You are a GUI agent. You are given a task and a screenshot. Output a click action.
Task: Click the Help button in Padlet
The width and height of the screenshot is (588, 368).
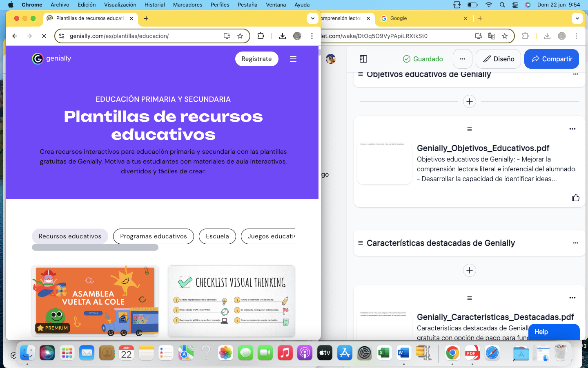point(554,332)
